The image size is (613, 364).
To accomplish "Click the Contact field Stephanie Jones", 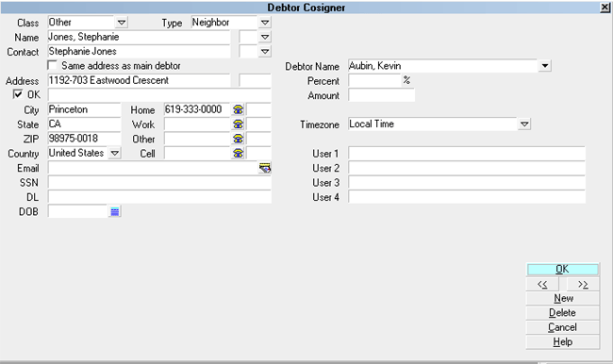I will 139,51.
